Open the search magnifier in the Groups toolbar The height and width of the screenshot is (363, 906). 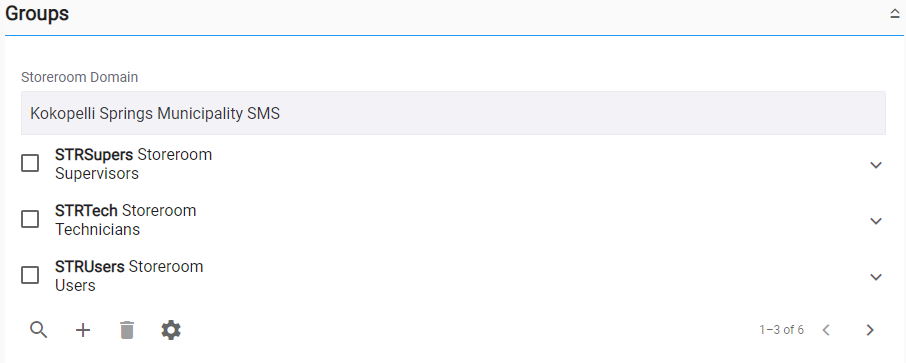39,330
